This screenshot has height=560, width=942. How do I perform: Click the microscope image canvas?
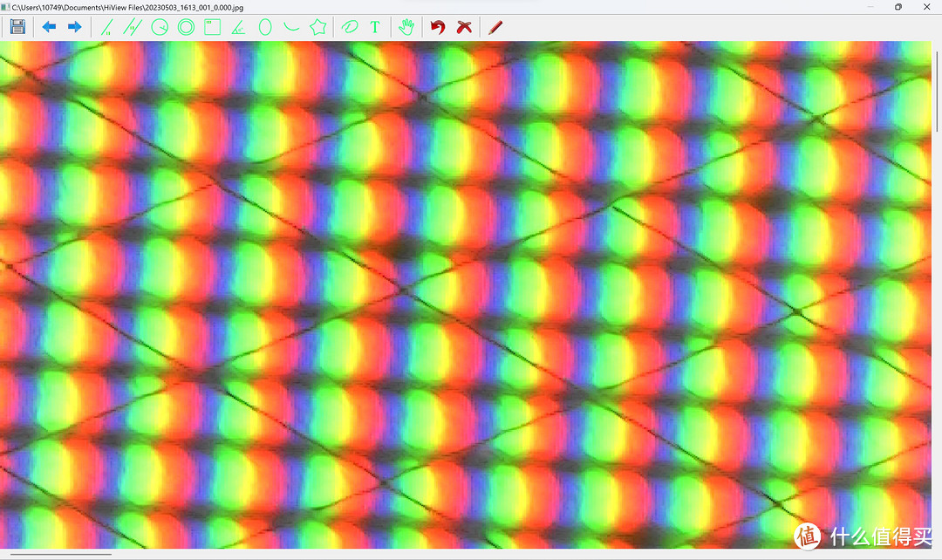click(x=466, y=295)
